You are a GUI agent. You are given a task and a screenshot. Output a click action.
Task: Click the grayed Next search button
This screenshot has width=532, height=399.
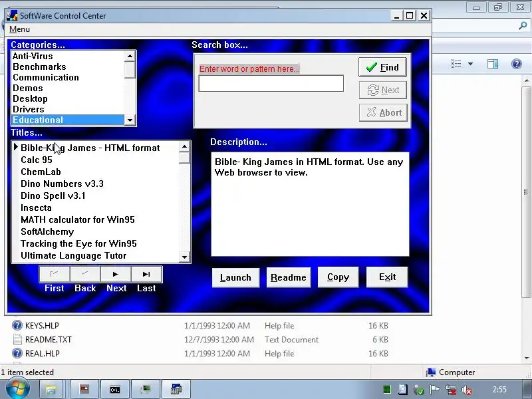[383, 90]
